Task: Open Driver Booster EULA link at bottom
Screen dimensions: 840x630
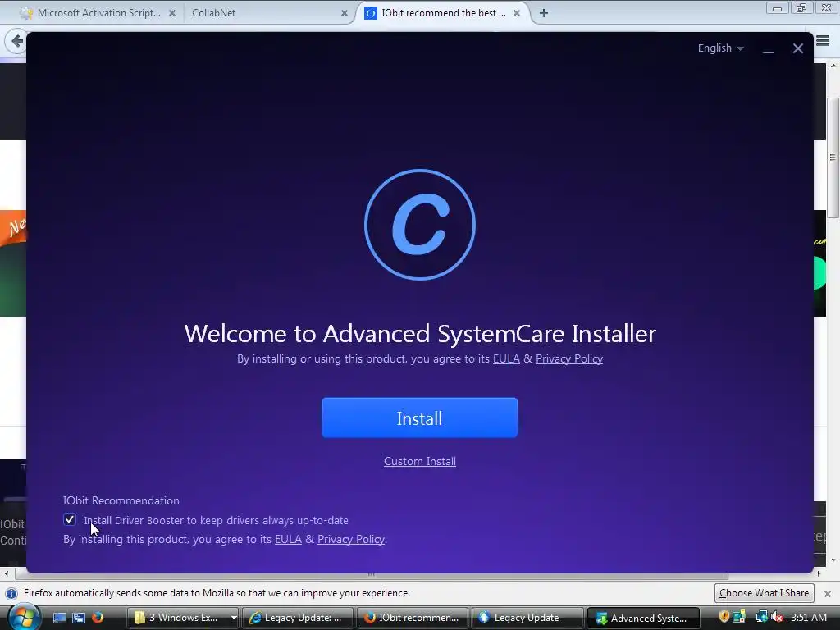Action: [288, 539]
